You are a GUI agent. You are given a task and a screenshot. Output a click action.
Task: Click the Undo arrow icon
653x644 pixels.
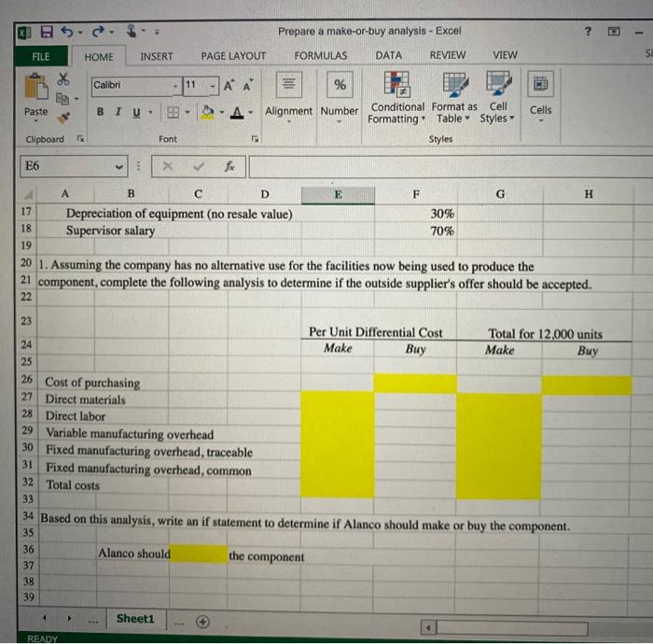[67, 32]
